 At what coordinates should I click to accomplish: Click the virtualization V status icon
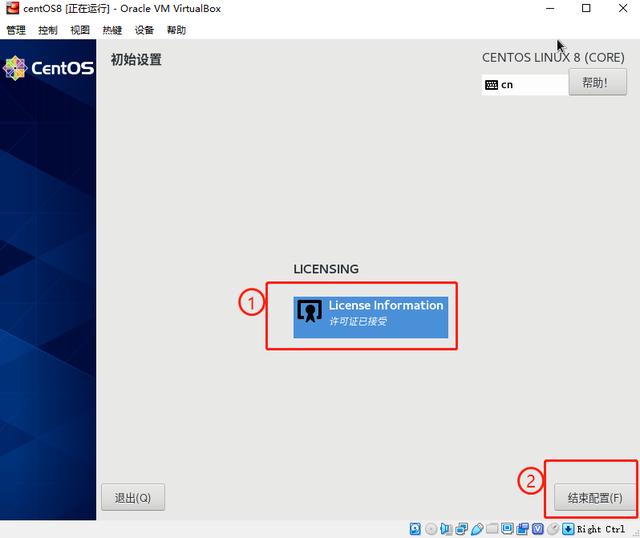538,529
